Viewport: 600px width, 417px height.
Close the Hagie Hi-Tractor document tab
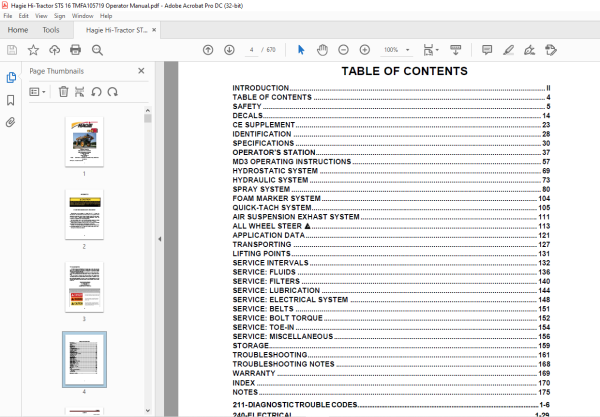click(154, 30)
